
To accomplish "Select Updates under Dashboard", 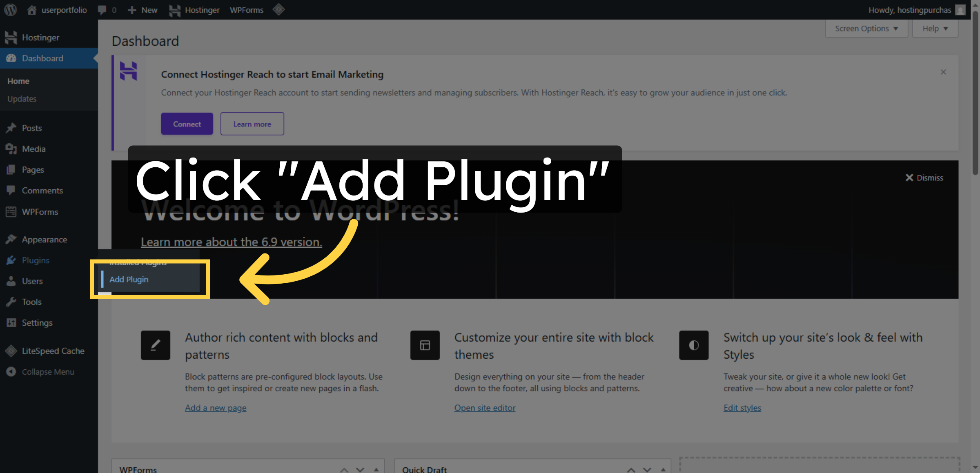I will tap(22, 98).
